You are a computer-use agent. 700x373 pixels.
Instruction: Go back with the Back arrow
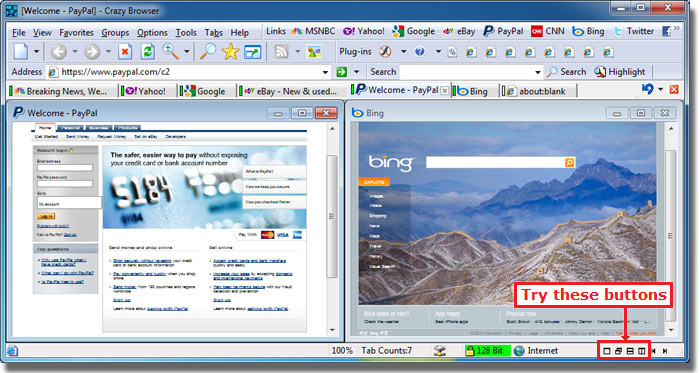pyautogui.click(x=58, y=52)
